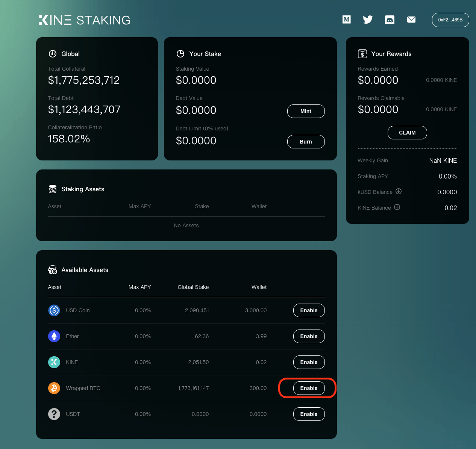The width and height of the screenshot is (476, 449).
Task: Click Weekly Gain NaN KINE value
Action: [443, 160]
